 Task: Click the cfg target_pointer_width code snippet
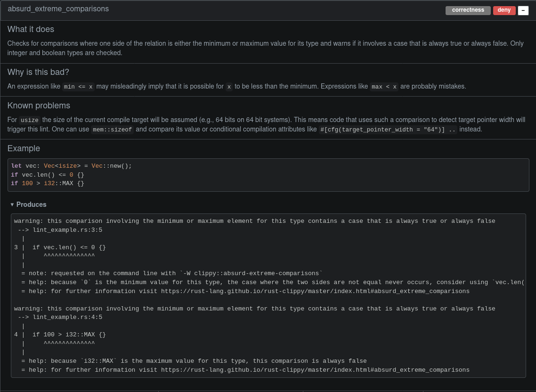387,130
